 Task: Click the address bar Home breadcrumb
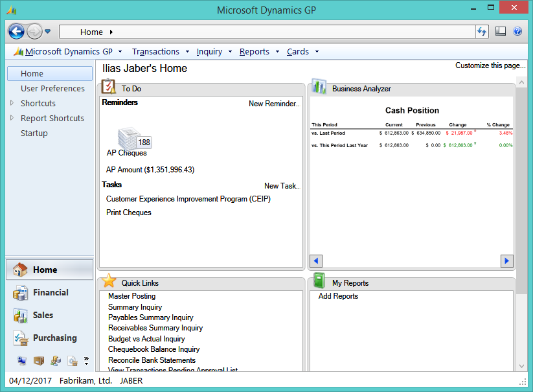(x=91, y=32)
